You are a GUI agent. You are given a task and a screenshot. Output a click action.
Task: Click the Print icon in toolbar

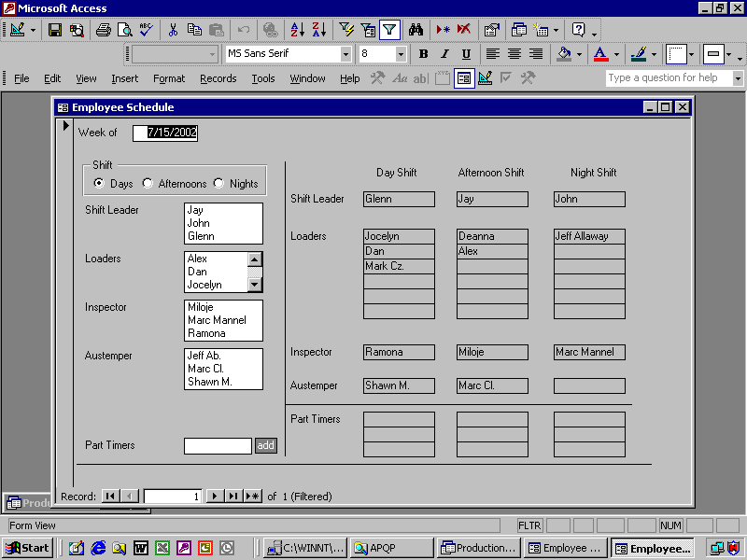tap(103, 30)
